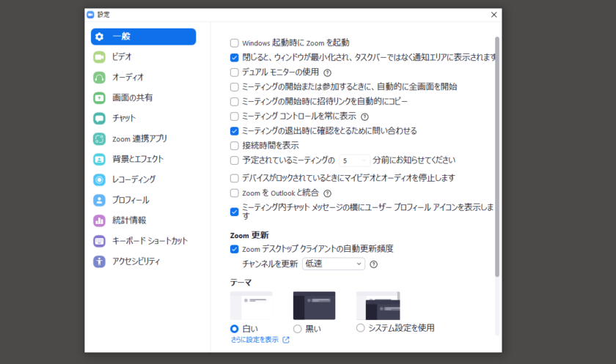Check デバイスがロックされているとき停止 option
Image resolution: width=616 pixels, height=364 pixels.
click(235, 178)
